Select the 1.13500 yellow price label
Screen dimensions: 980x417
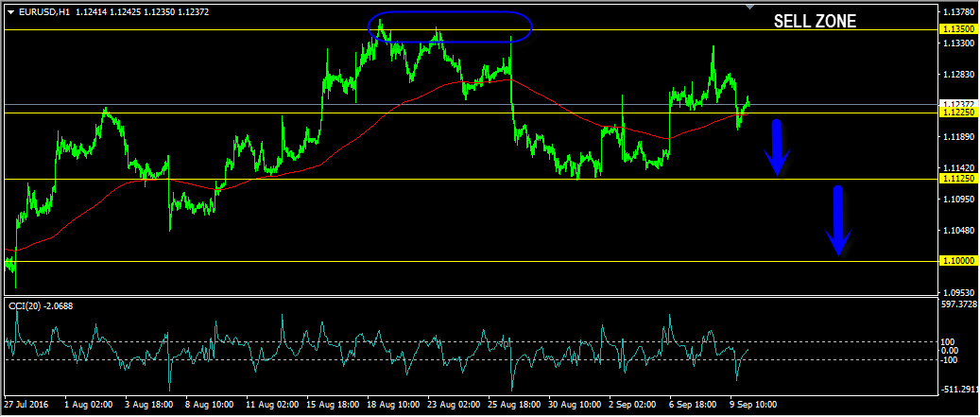[958, 29]
